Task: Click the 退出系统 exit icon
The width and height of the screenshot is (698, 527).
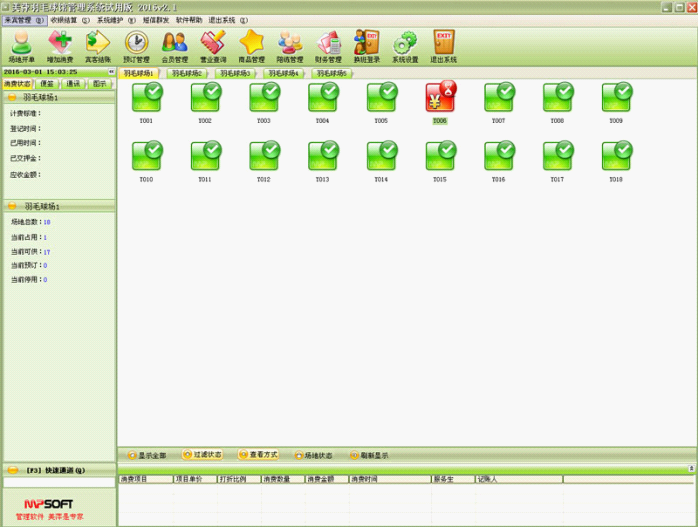Action: click(x=443, y=46)
